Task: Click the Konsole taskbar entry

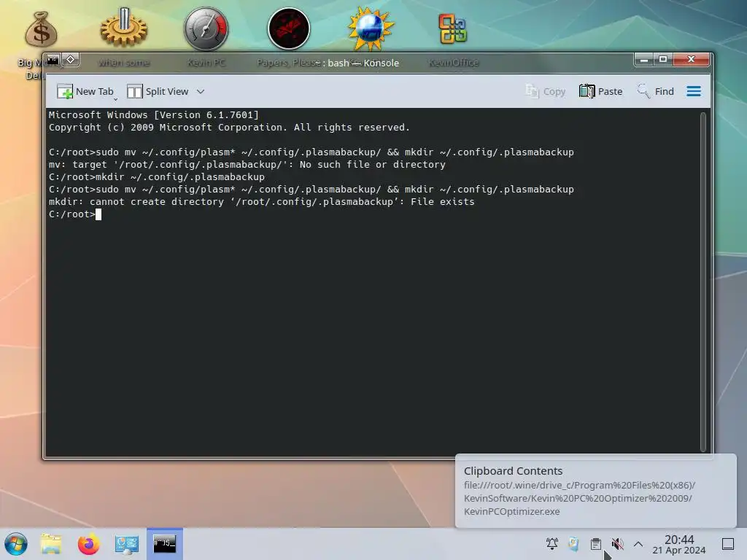Action: [x=164, y=544]
